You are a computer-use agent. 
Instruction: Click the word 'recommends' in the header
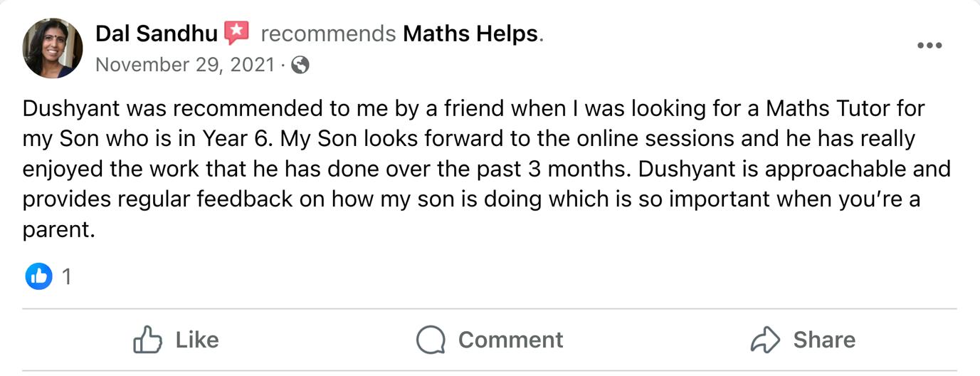coord(328,33)
